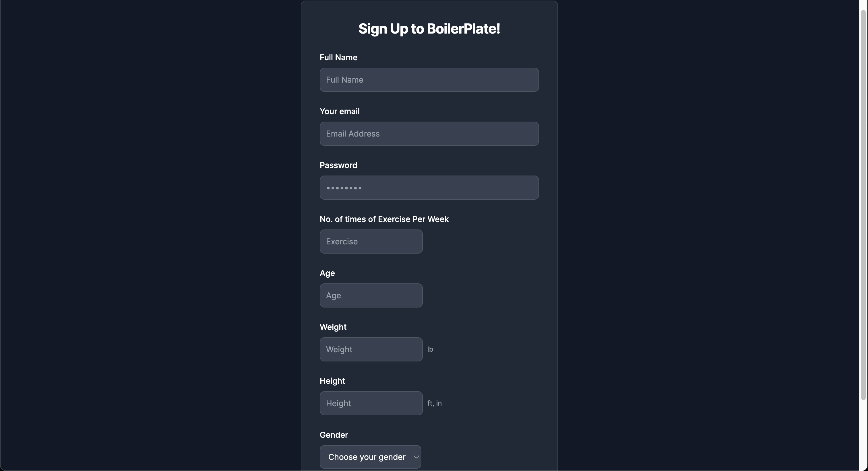Click the "Sign Up to BoilerPlate!" heading
Viewport: 868px width, 471px height.
pyautogui.click(x=429, y=29)
